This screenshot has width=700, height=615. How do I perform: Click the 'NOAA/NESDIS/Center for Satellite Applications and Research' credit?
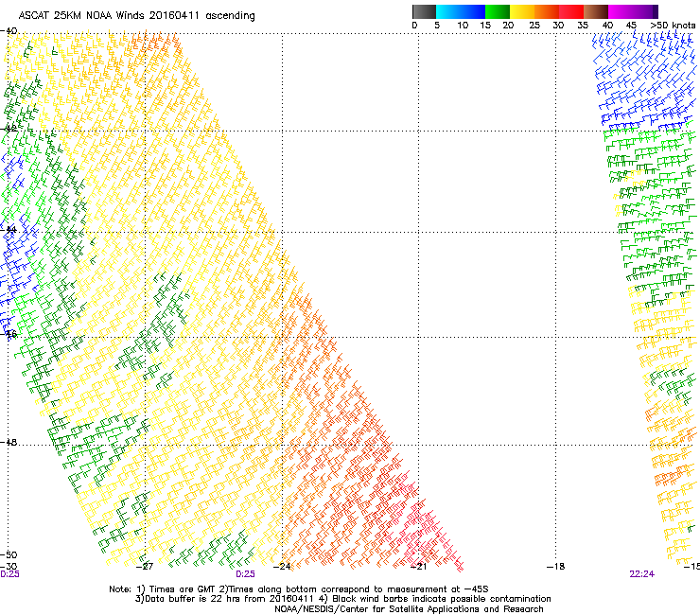(409, 609)
